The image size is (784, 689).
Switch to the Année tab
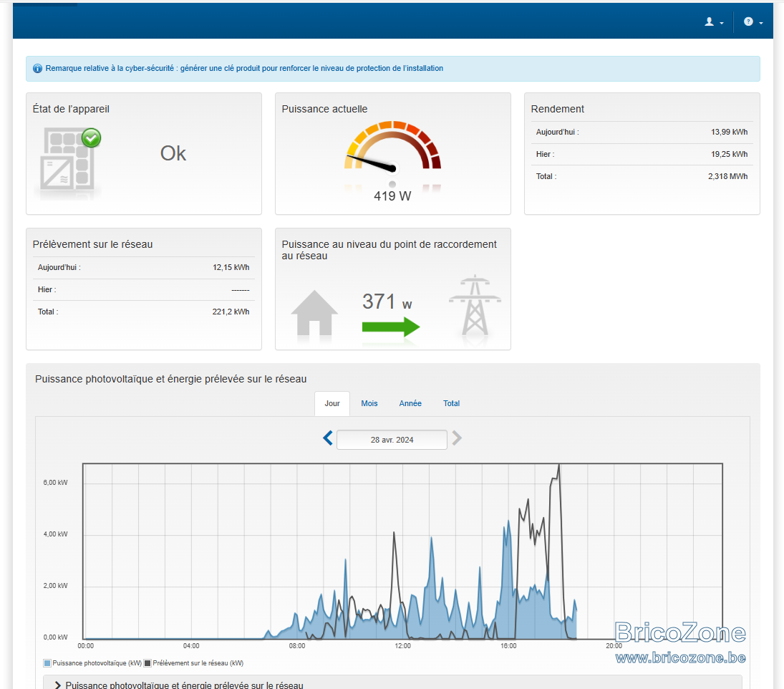tap(410, 403)
